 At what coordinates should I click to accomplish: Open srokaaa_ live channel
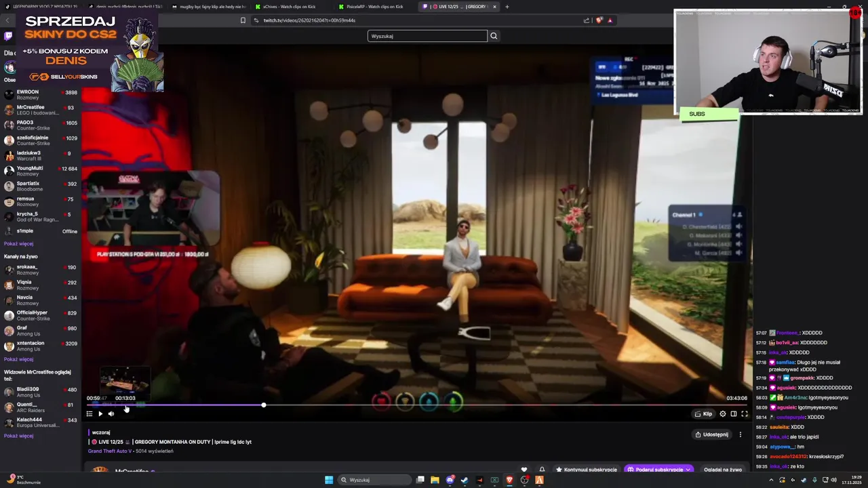click(41, 270)
